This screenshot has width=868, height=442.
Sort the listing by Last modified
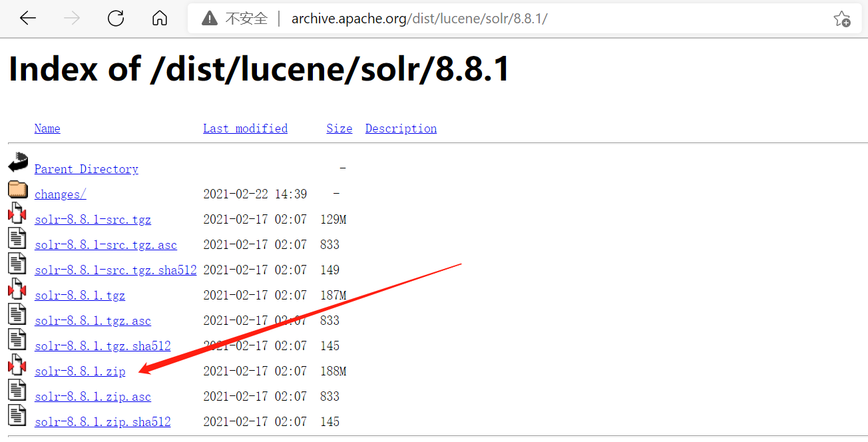[246, 128]
